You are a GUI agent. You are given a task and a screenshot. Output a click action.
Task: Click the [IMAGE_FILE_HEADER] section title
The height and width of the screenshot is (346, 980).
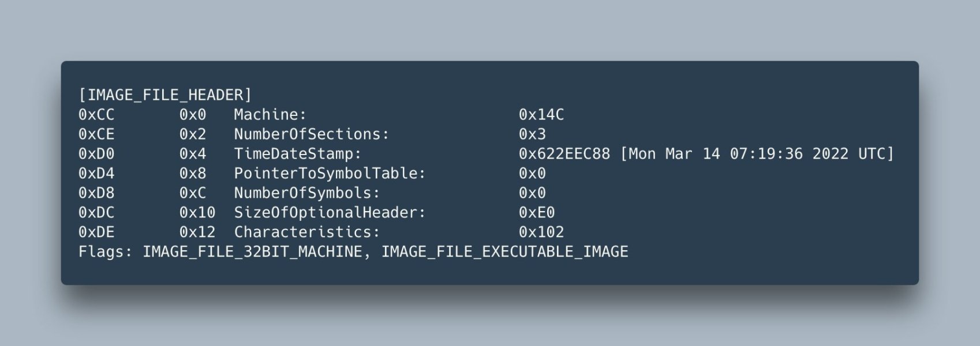point(165,95)
